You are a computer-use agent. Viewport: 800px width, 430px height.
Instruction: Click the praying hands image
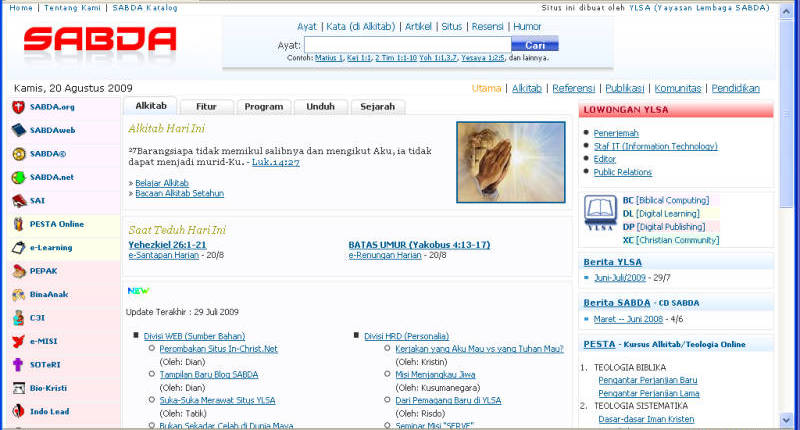click(x=511, y=162)
